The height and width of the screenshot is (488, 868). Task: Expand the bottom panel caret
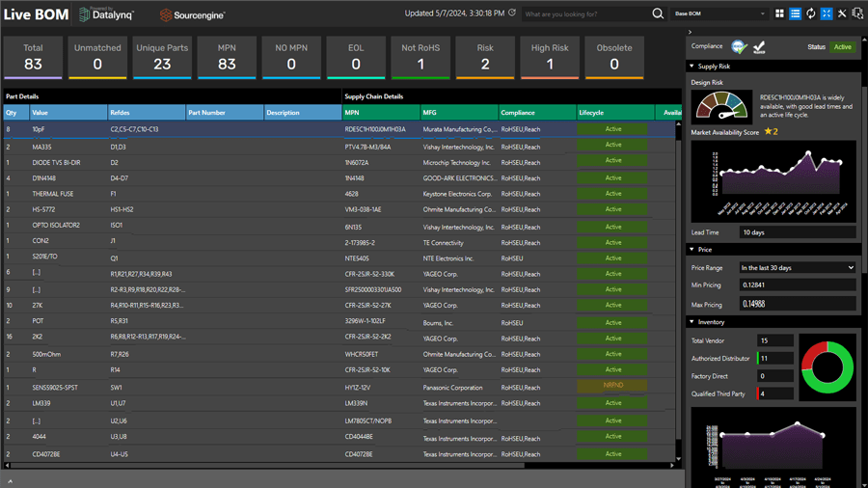[11, 481]
